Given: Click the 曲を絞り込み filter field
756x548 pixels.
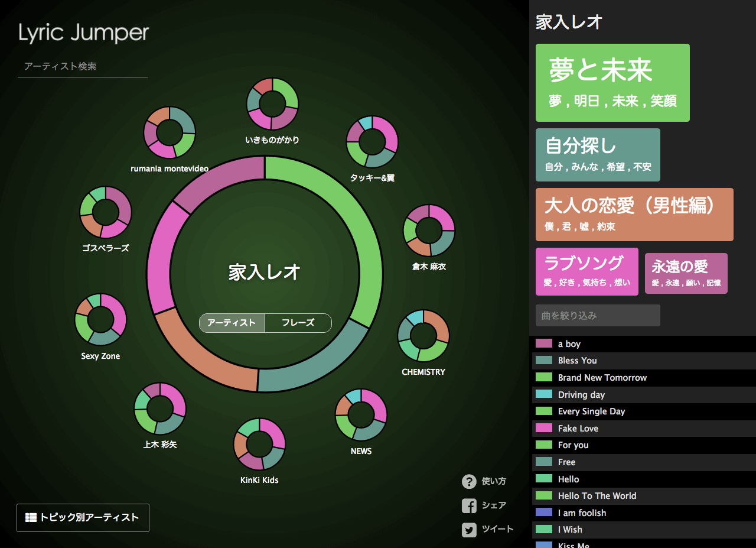Looking at the screenshot, I should (x=598, y=316).
